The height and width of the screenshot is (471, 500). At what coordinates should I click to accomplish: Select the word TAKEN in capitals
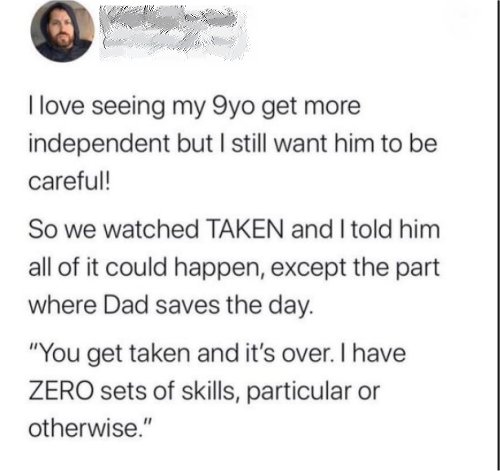[246, 230]
